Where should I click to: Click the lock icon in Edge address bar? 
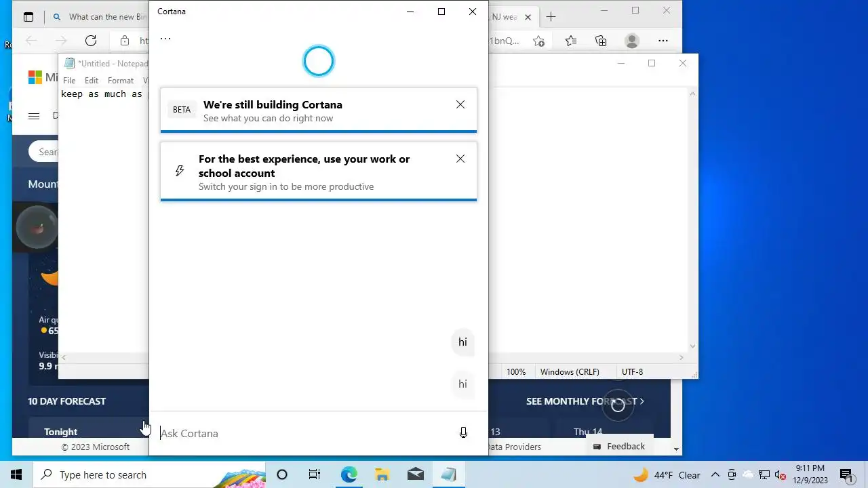click(x=125, y=41)
